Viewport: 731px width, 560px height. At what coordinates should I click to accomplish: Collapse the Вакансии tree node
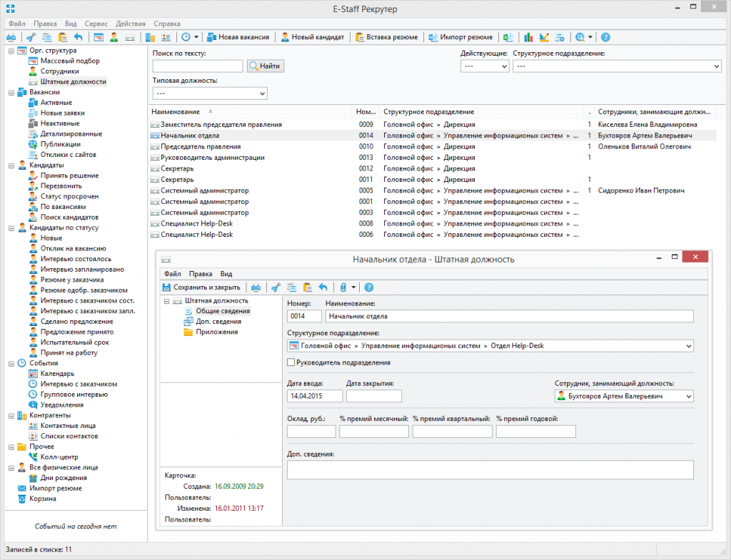pyautogui.click(x=11, y=92)
